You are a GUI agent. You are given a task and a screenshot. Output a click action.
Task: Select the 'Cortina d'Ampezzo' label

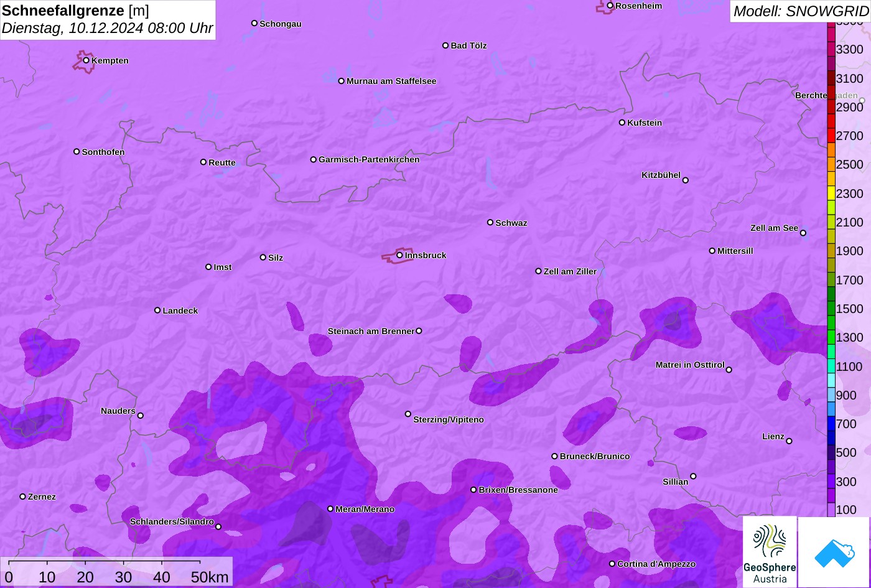656,564
